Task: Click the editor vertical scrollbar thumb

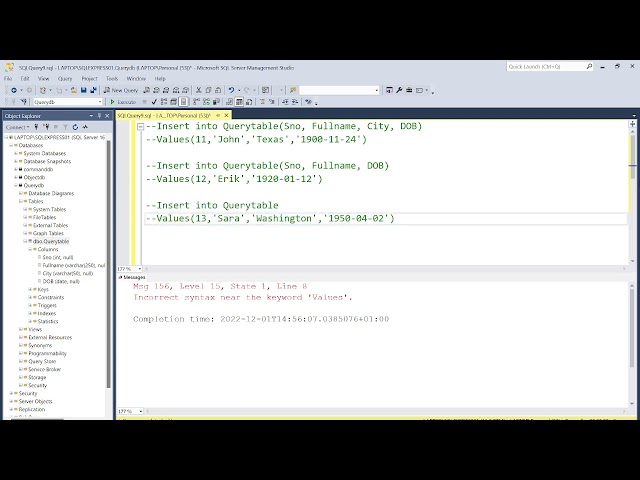Action: pyautogui.click(x=632, y=157)
